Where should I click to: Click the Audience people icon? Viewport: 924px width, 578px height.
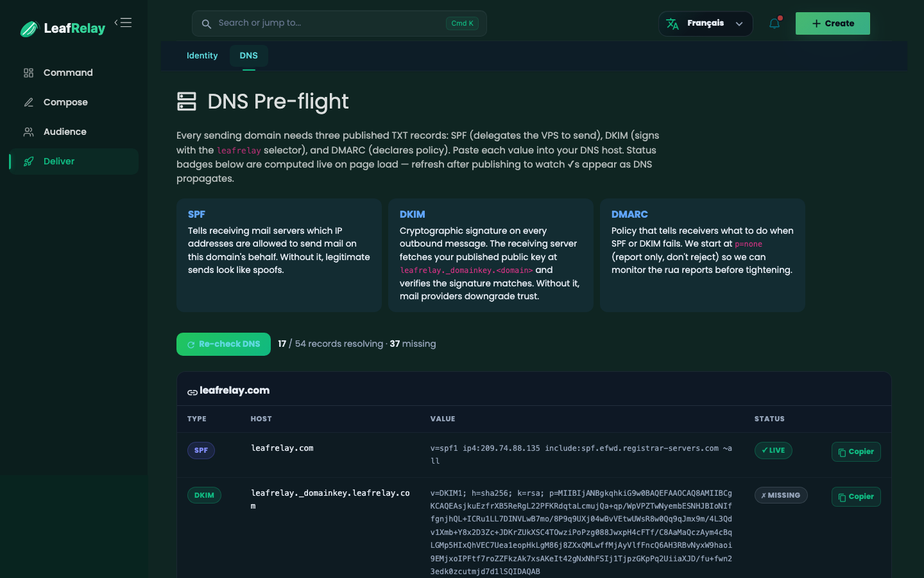click(28, 132)
